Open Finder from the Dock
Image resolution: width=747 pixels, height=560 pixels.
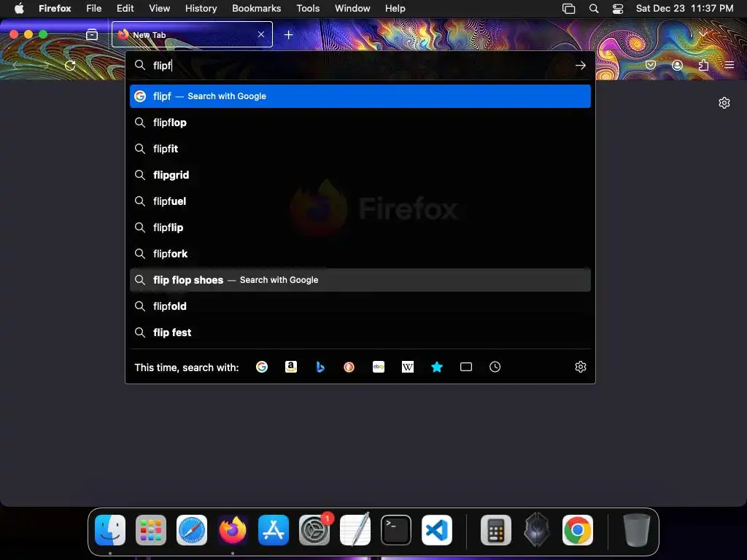tap(110, 530)
